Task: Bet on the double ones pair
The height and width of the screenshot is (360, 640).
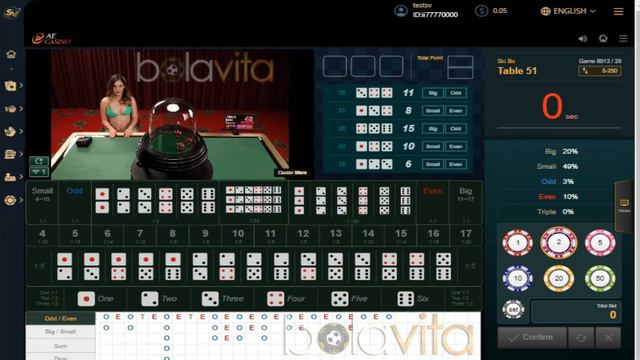Action: (102, 200)
